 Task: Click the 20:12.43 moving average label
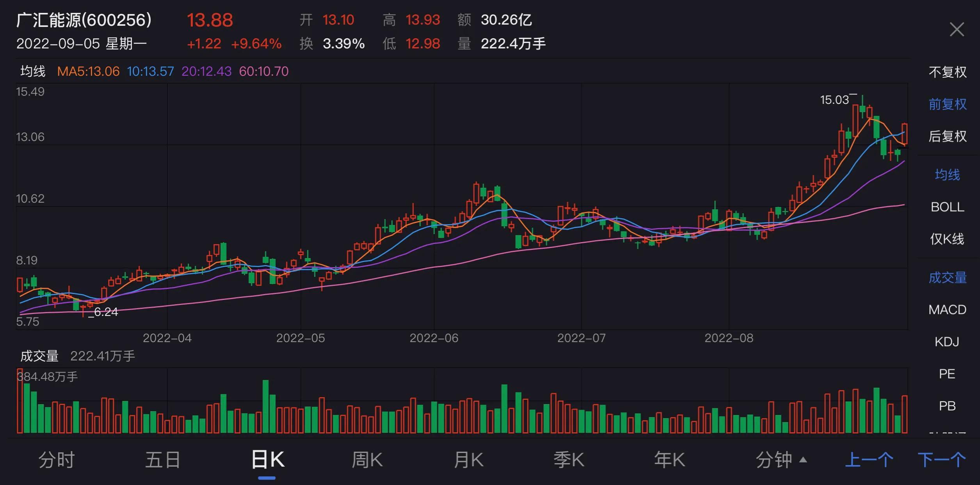(x=206, y=71)
